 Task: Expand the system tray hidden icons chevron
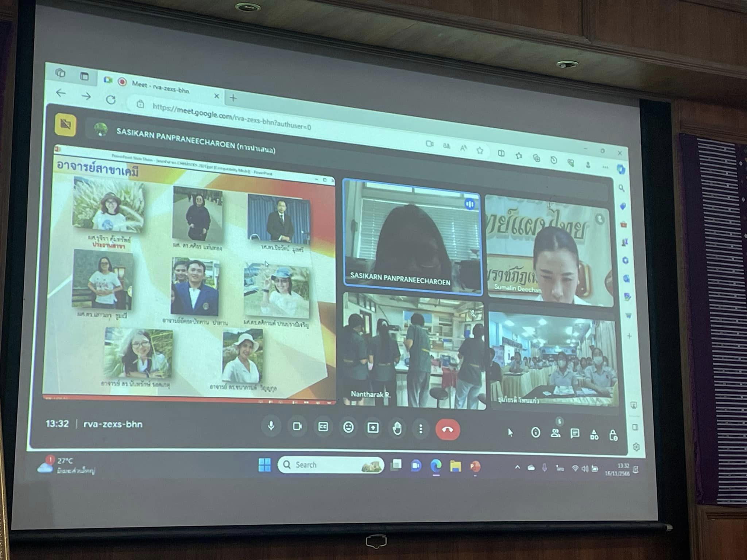[x=517, y=467]
